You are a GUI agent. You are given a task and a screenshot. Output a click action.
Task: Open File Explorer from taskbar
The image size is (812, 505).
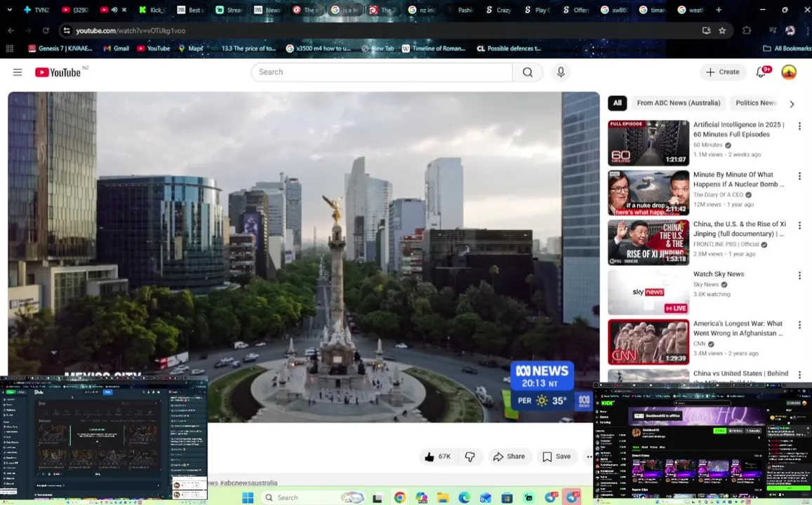coord(443,497)
